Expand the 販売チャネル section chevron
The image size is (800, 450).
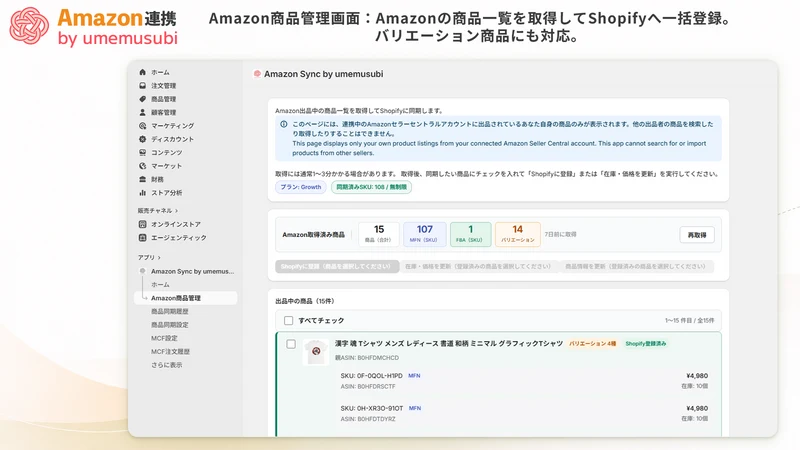tap(177, 211)
